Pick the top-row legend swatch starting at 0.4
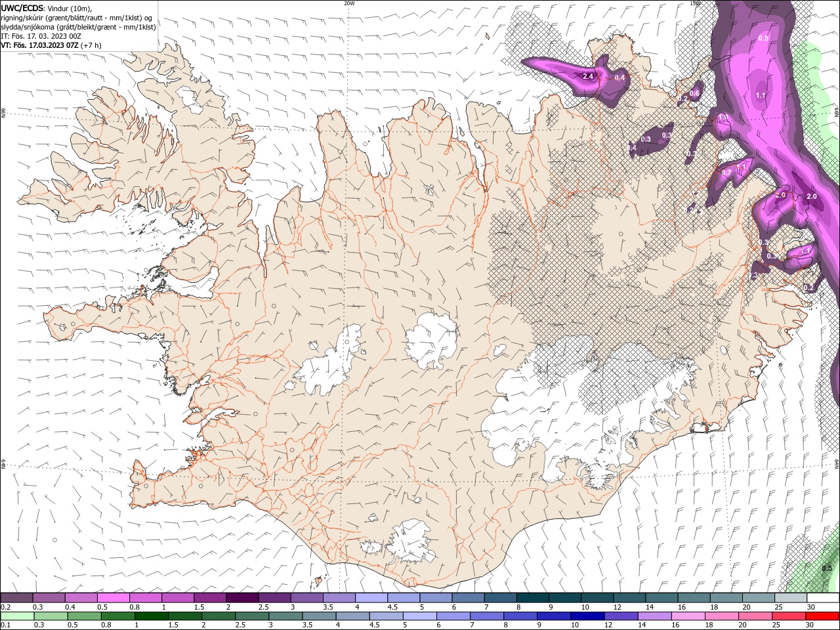The image size is (840, 630). 81,598
